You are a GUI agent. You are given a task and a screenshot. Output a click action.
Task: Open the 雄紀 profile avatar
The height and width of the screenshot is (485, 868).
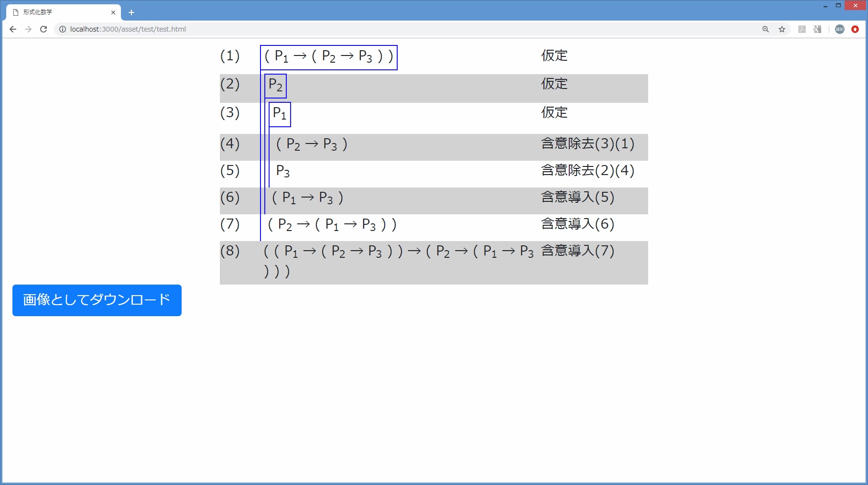[x=839, y=29]
